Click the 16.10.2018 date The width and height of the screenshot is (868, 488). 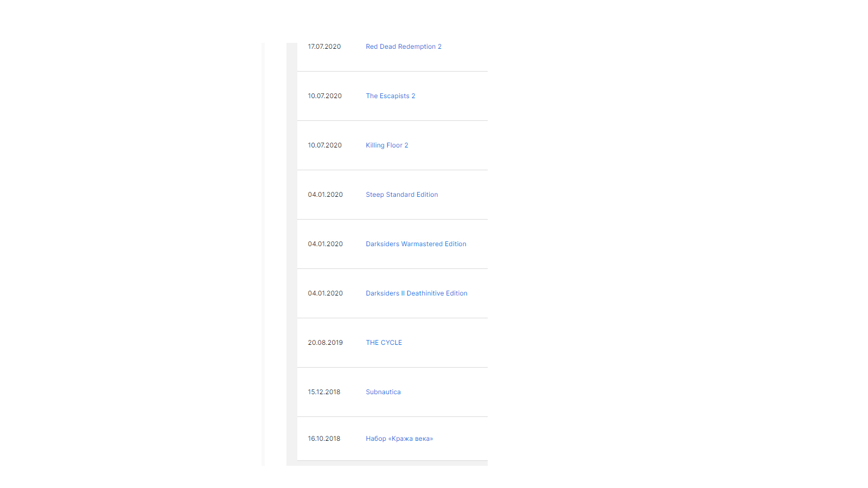[x=324, y=439]
